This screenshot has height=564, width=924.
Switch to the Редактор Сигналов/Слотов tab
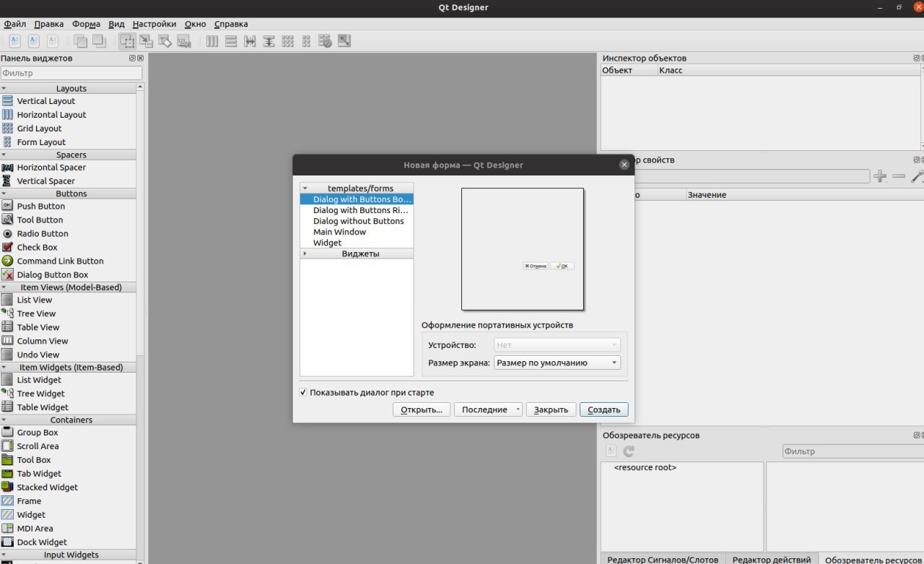663,559
